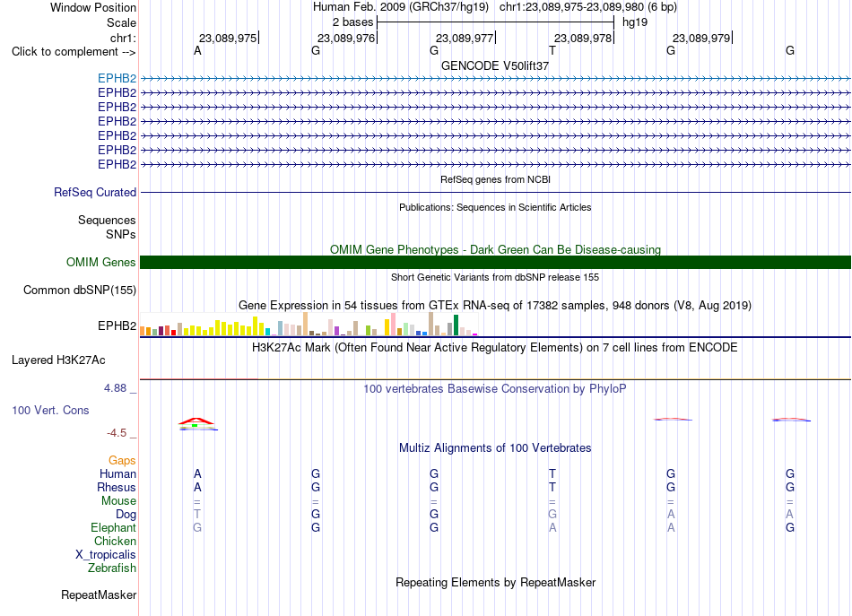
Task: Click the red PhyloP peak under base A
Action: pyautogui.click(x=196, y=421)
